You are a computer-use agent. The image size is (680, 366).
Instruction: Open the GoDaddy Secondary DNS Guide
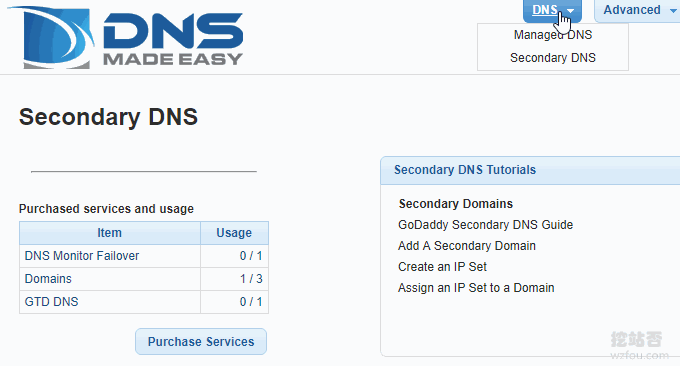[x=485, y=225]
